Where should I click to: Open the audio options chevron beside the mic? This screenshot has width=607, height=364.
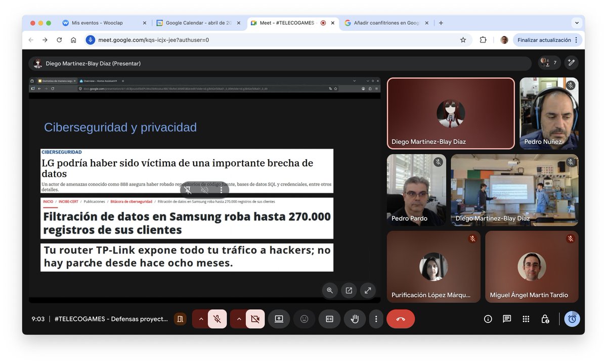click(x=201, y=319)
